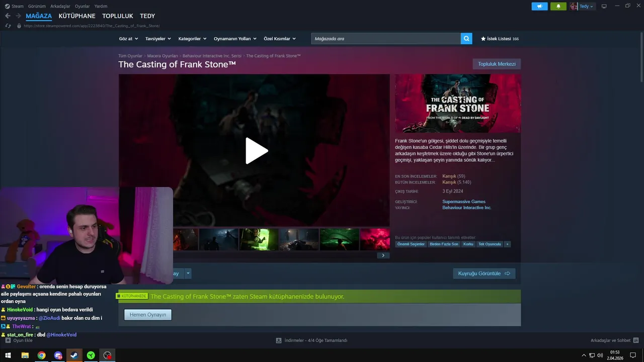The height and width of the screenshot is (362, 644).
Task: Click the Topluluk Merkezi button
Action: (x=497, y=64)
